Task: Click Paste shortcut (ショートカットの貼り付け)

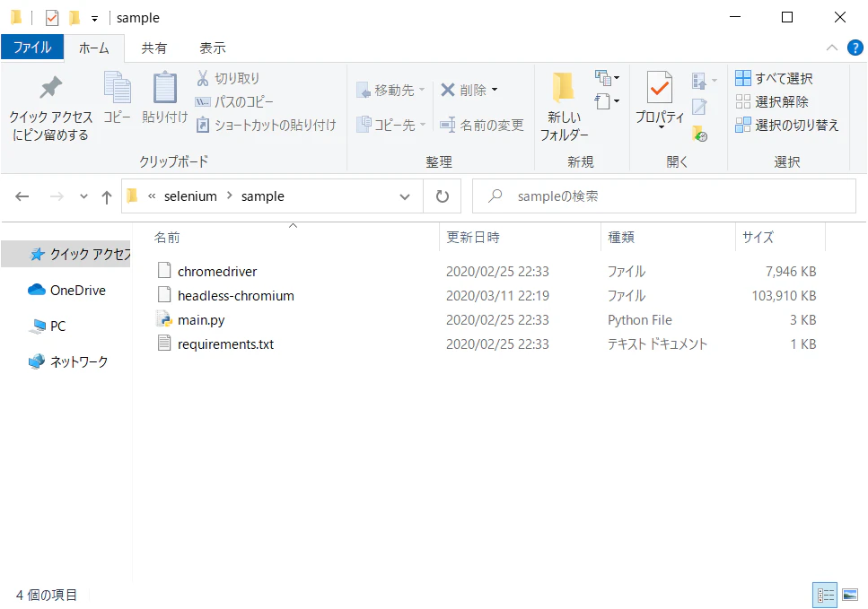Action: tap(267, 125)
